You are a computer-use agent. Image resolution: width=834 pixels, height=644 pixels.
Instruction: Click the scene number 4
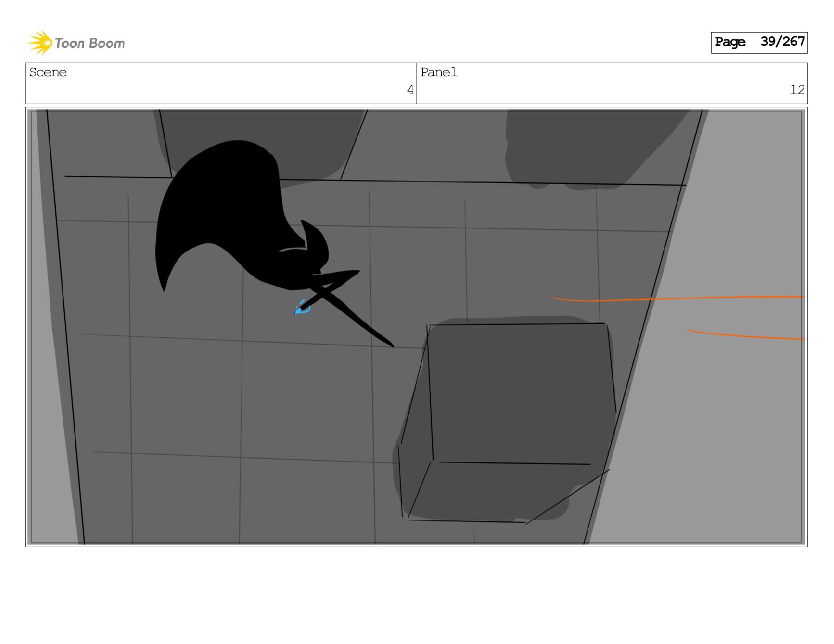tap(410, 90)
